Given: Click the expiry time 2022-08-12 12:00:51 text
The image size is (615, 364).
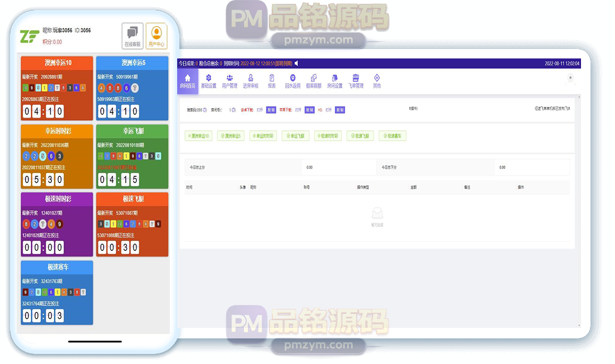Looking at the screenshot, I should (257, 63).
